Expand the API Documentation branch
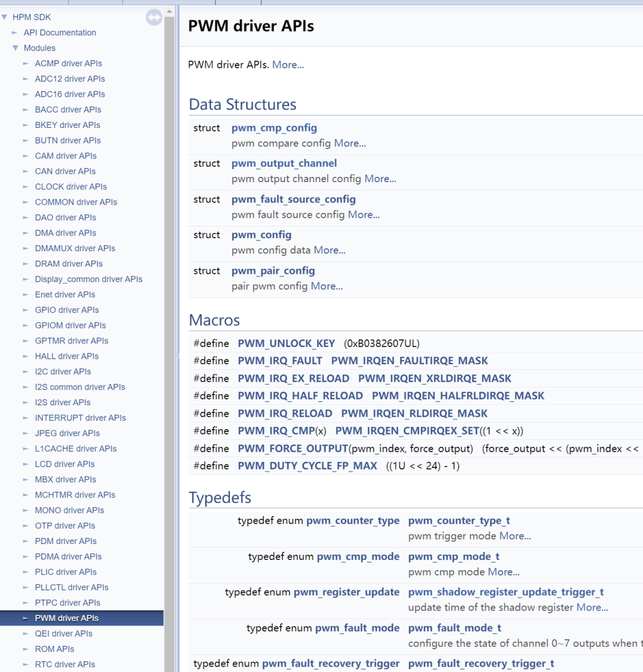This screenshot has height=672, width=643. click(14, 32)
